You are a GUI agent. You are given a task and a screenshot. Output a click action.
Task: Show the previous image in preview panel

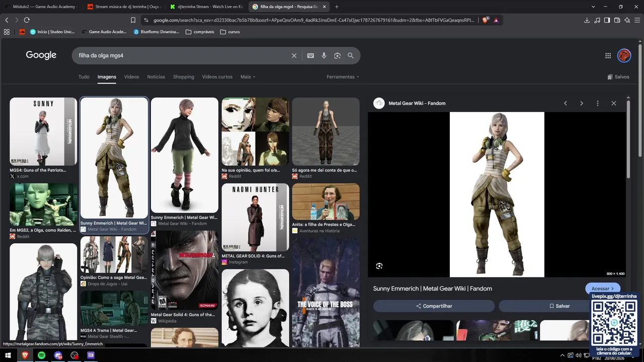coord(566,103)
